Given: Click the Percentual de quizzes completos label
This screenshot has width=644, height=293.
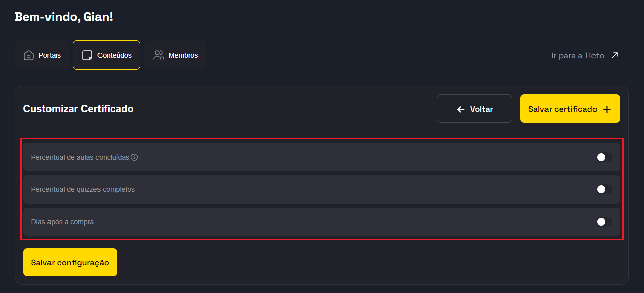Looking at the screenshot, I should click(x=83, y=189).
